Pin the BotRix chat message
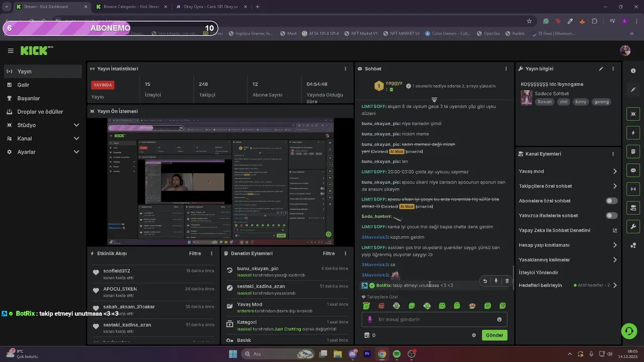Image resolution: width=644 pixels, height=362 pixels. (x=496, y=281)
